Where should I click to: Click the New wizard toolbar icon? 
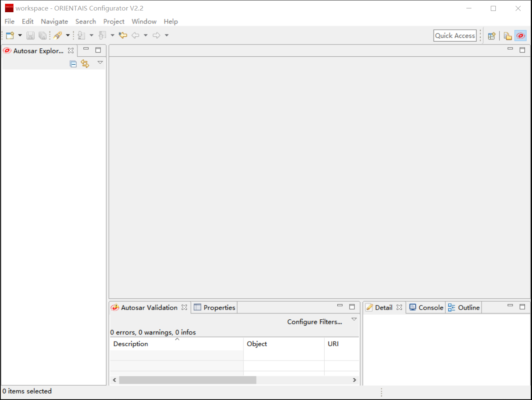tap(10, 36)
